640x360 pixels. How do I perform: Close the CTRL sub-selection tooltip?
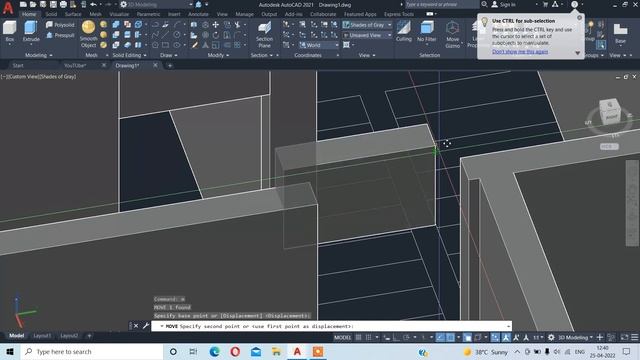(579, 18)
